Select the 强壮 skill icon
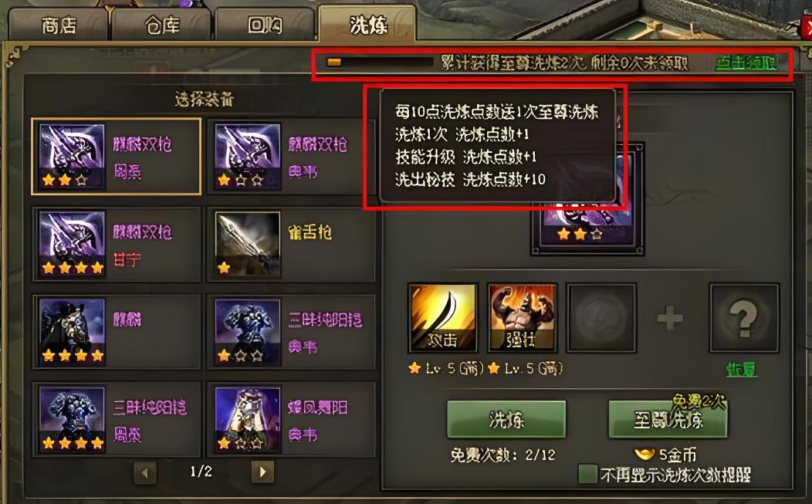This screenshot has width=812, height=504. coord(522,317)
